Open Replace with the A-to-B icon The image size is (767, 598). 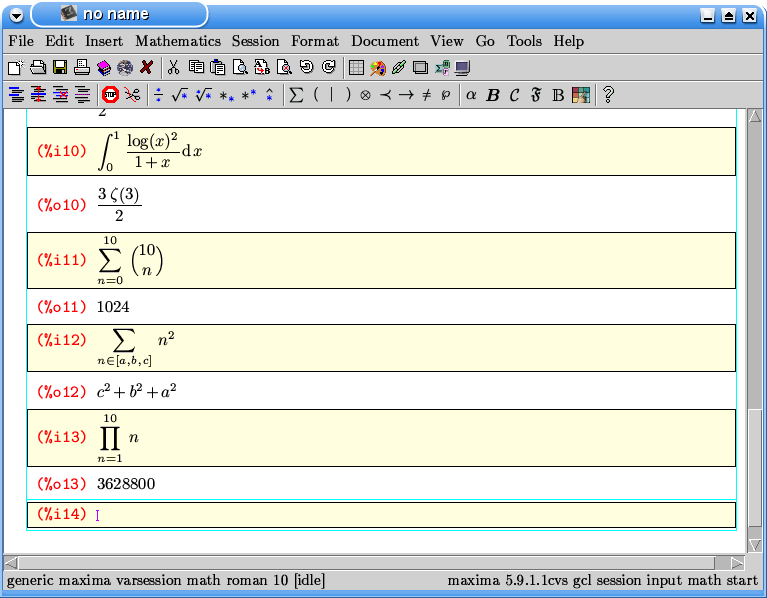pyautogui.click(x=262, y=67)
